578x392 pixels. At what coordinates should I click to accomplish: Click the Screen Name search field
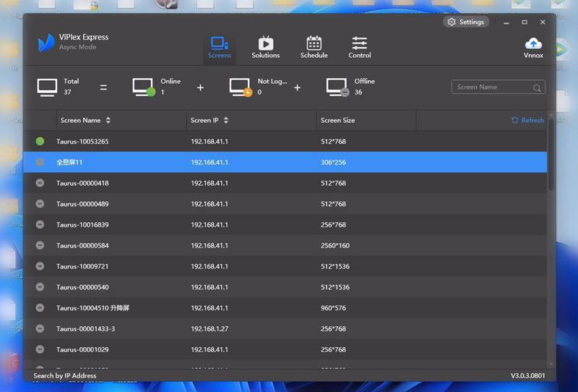coord(498,87)
